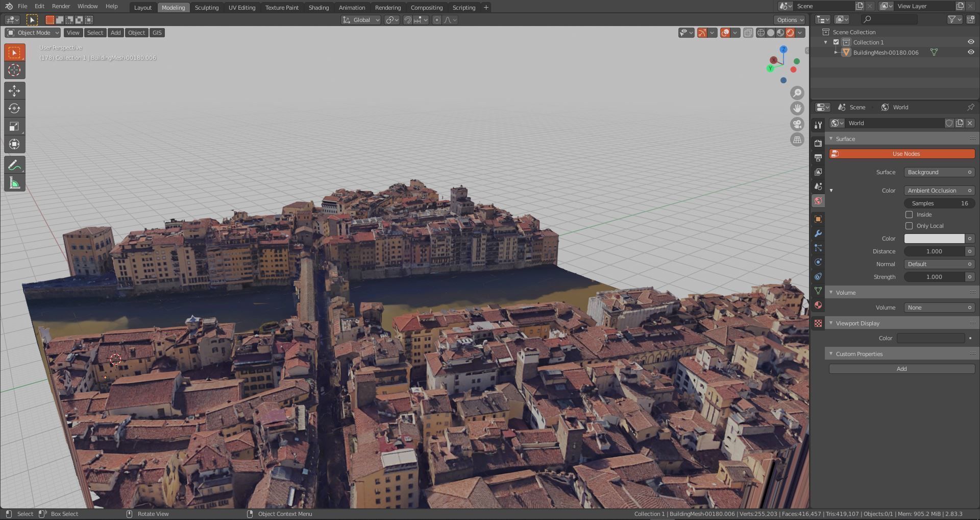The height and width of the screenshot is (520, 980).
Task: Hide Collection 1 with eye icon
Action: tap(971, 42)
